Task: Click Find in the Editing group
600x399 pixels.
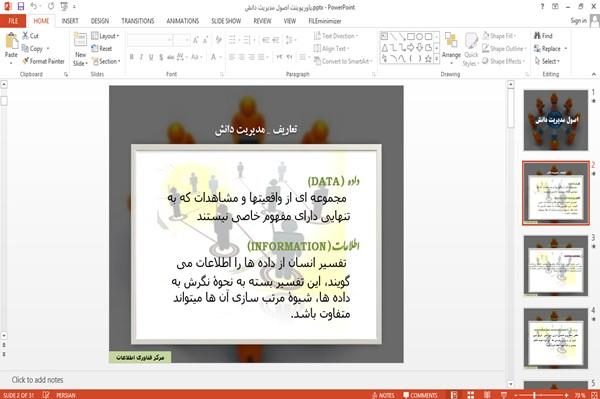Action: point(543,36)
